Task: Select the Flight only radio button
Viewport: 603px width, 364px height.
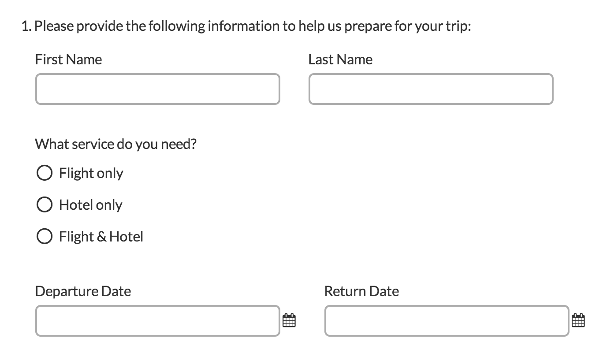Action: pos(44,173)
